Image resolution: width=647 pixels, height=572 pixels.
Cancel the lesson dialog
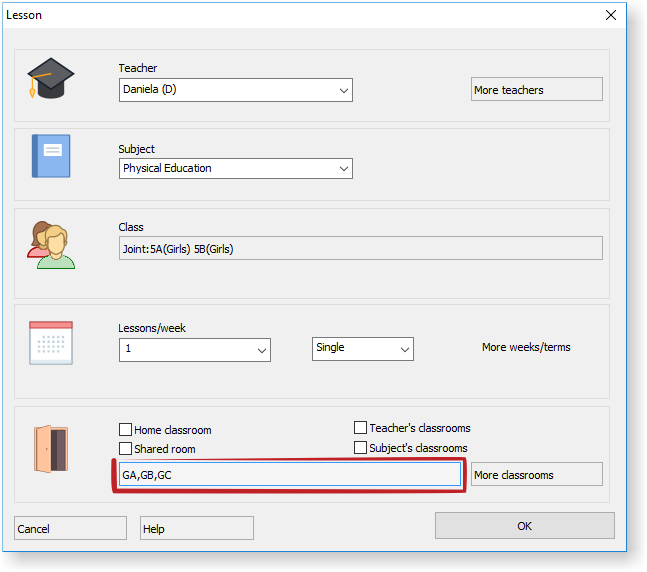click(70, 529)
